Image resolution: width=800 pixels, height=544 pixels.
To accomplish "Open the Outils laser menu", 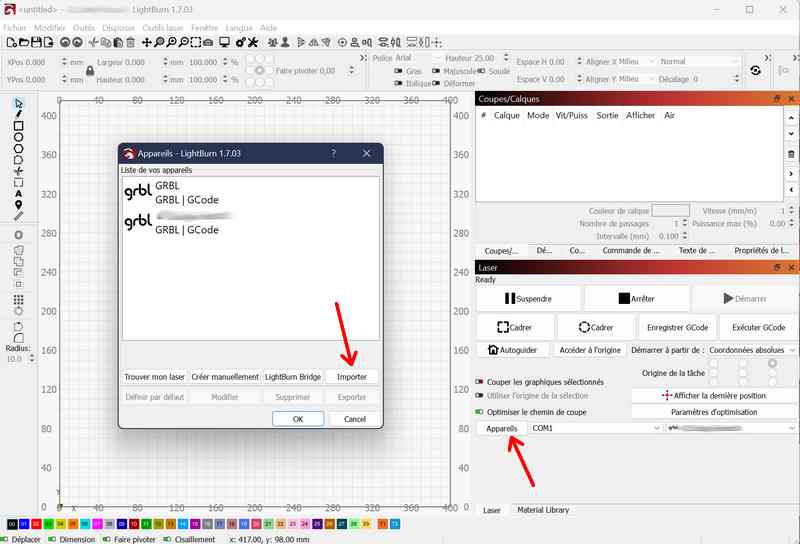I will [163, 28].
